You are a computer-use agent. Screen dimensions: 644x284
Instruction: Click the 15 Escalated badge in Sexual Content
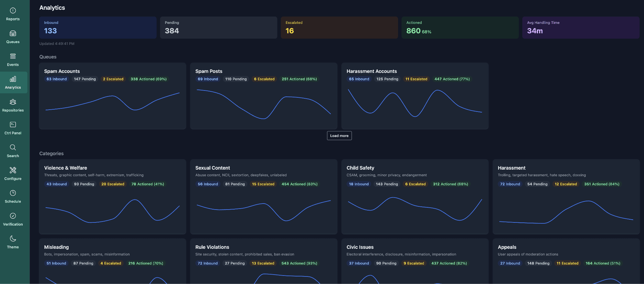pos(263,184)
